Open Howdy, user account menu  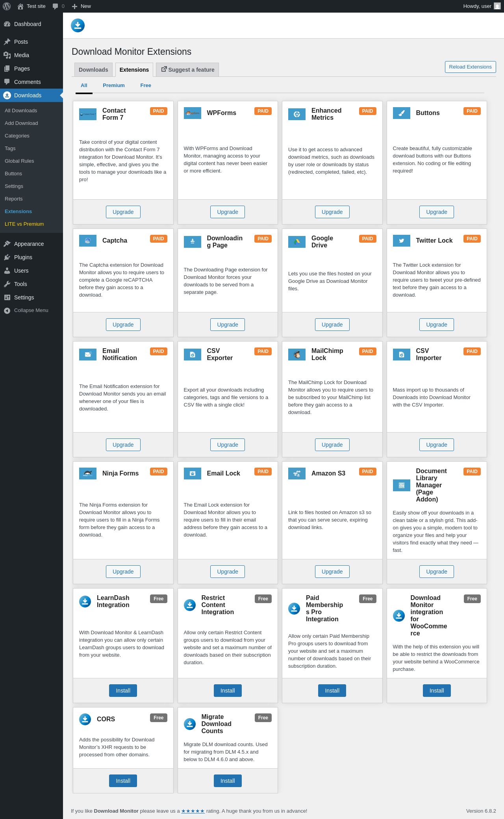coord(482,6)
